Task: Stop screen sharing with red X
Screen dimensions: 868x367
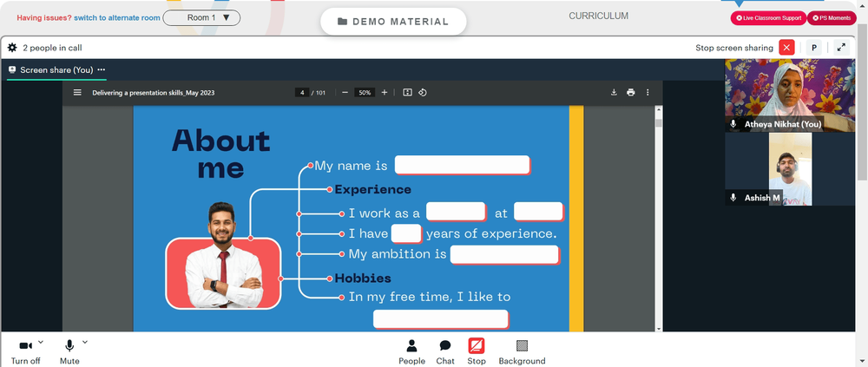Action: [x=786, y=48]
